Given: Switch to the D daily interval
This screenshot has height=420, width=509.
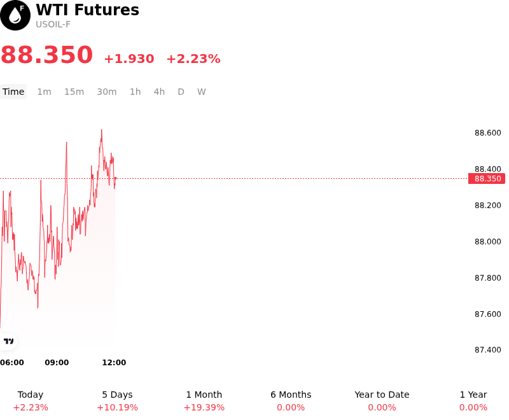Looking at the screenshot, I should (x=181, y=92).
